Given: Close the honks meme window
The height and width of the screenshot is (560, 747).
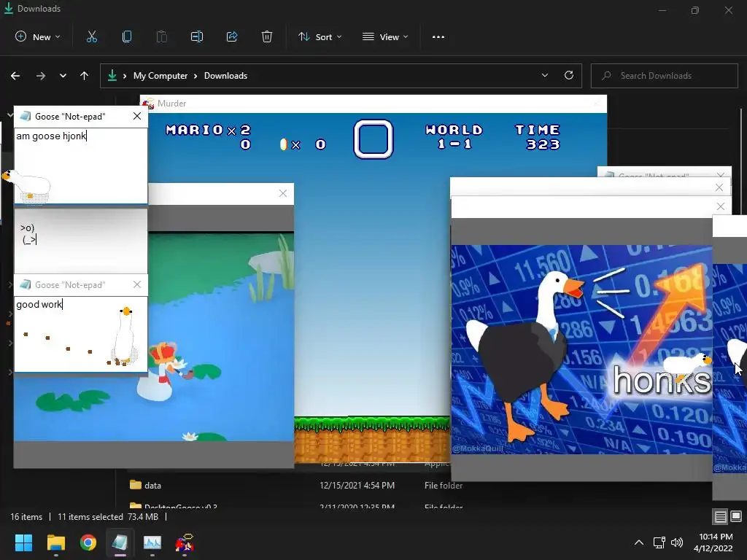Looking at the screenshot, I should (x=720, y=206).
